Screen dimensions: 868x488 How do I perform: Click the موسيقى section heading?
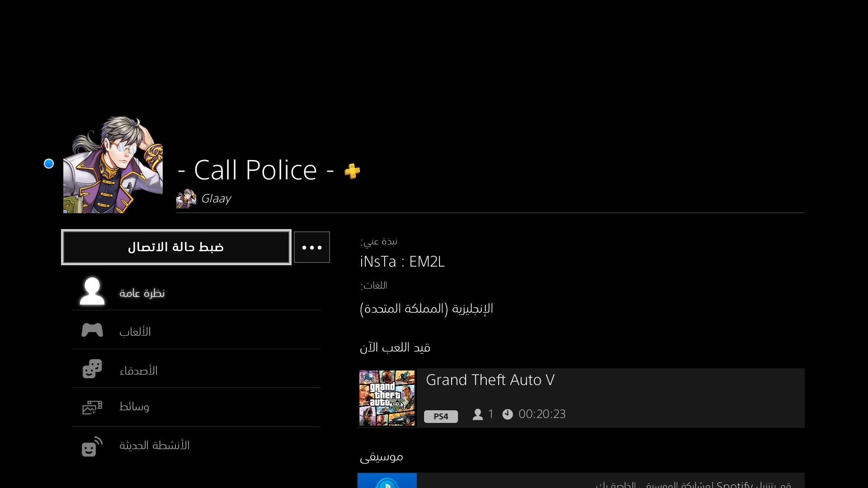[x=381, y=457]
